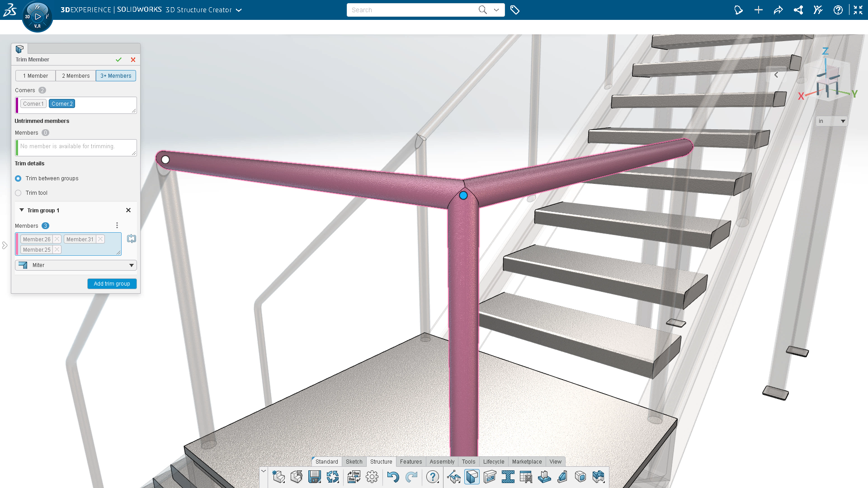Click the swap members icon beside Members list
This screenshot has width=868, height=488.
[x=132, y=239]
